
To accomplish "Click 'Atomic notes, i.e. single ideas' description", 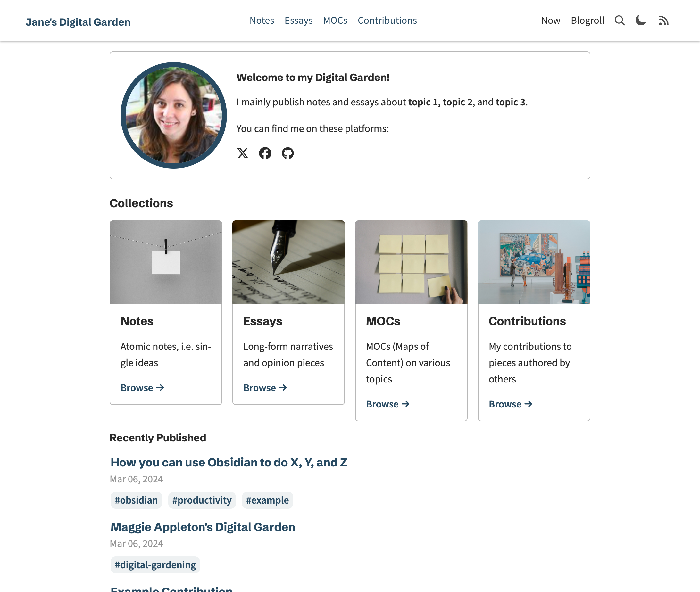I will [166, 354].
